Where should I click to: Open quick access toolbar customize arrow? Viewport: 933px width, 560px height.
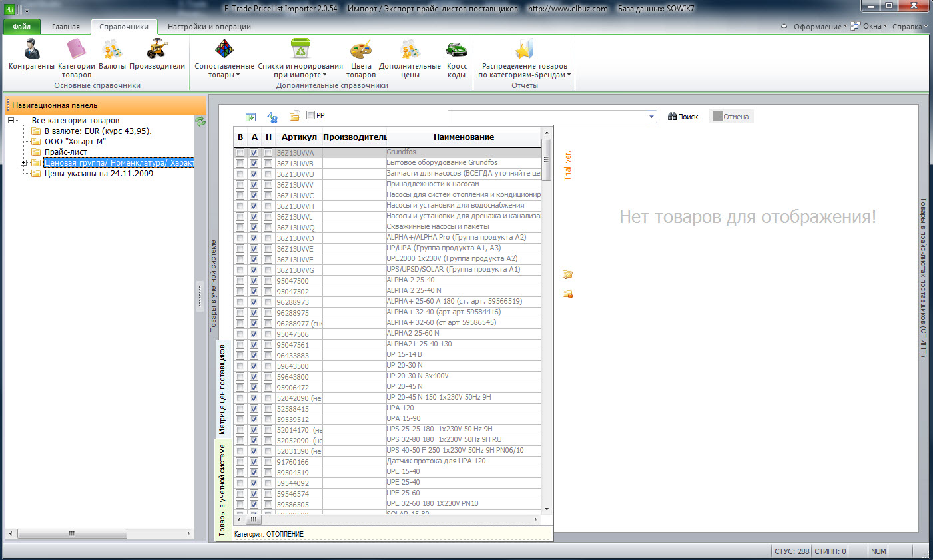(x=27, y=10)
